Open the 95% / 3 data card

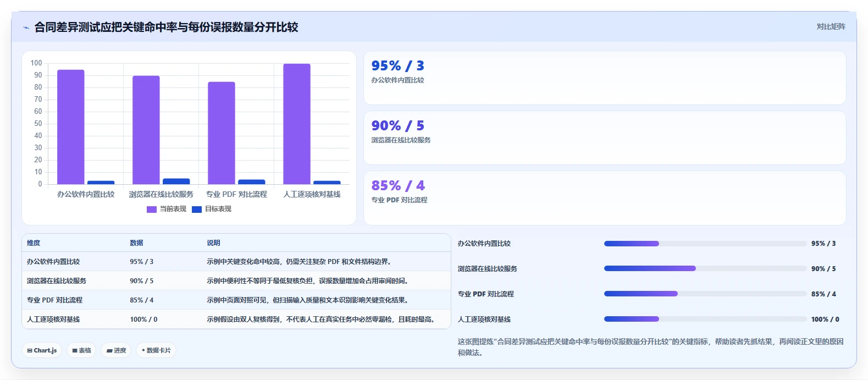tap(605, 78)
